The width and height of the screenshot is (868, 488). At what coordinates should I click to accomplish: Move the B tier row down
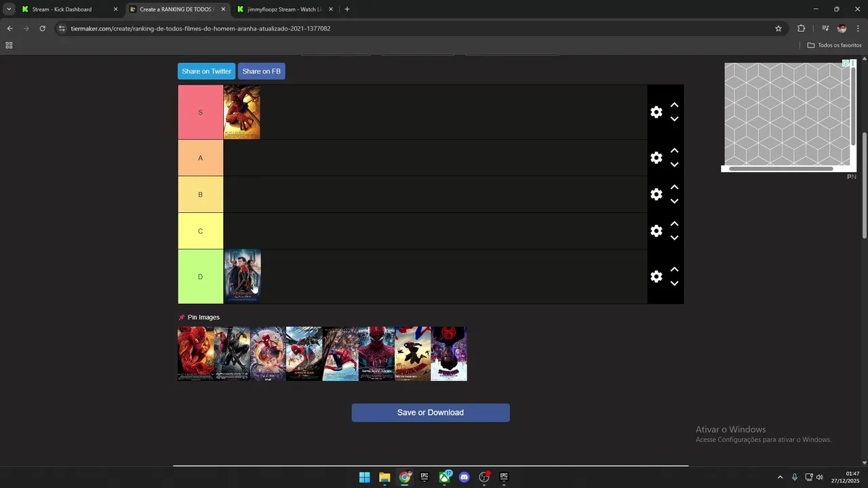coord(674,201)
